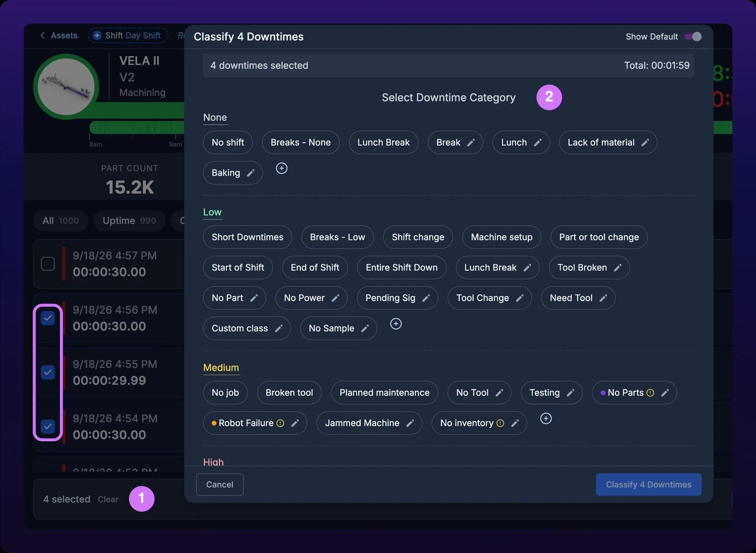Select the No shift category
This screenshot has height=553, width=756.
[228, 143]
